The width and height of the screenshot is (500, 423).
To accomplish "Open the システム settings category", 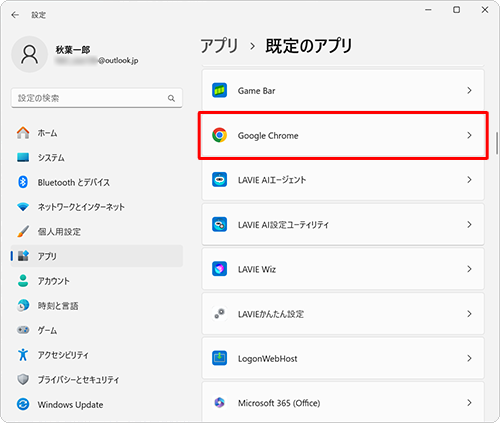I will [97, 157].
